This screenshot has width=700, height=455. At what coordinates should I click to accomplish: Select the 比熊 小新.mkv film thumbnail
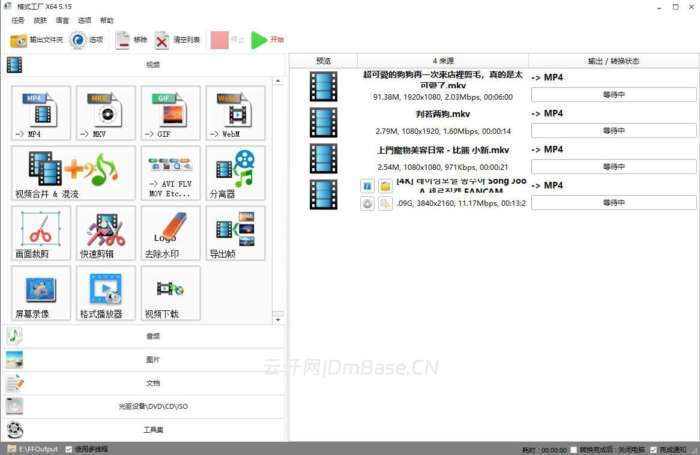coord(324,159)
